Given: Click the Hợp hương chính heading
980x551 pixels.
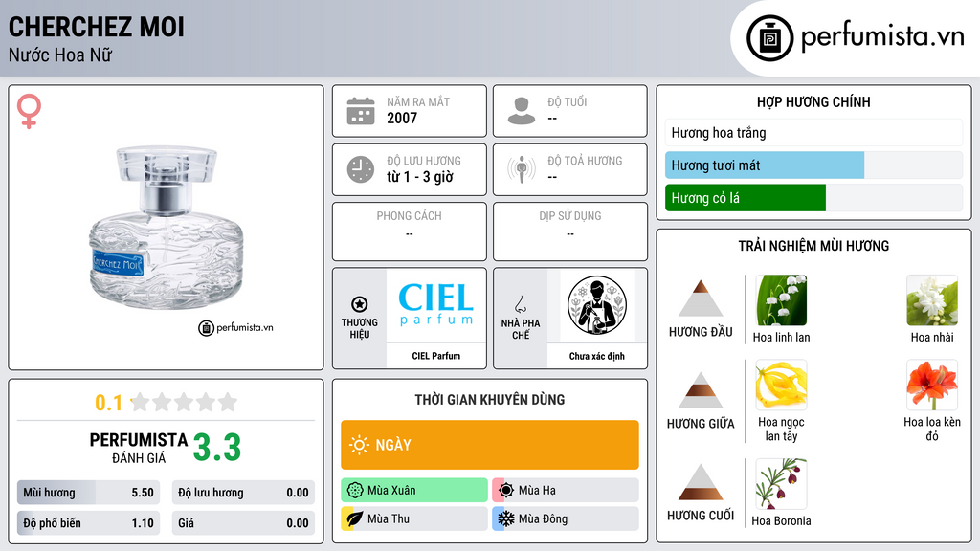Looking at the screenshot, I should pyautogui.click(x=813, y=101).
